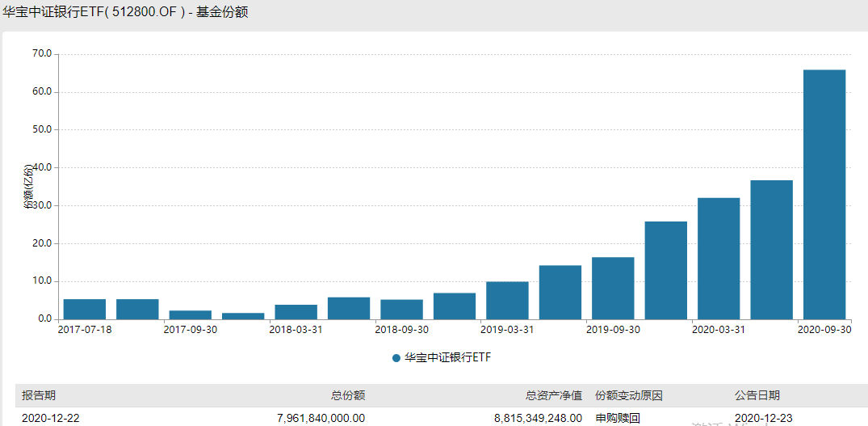Image resolution: width=868 pixels, height=426 pixels.
Task: Select the tallest bar for 2020-09-30
Action: 824,195
